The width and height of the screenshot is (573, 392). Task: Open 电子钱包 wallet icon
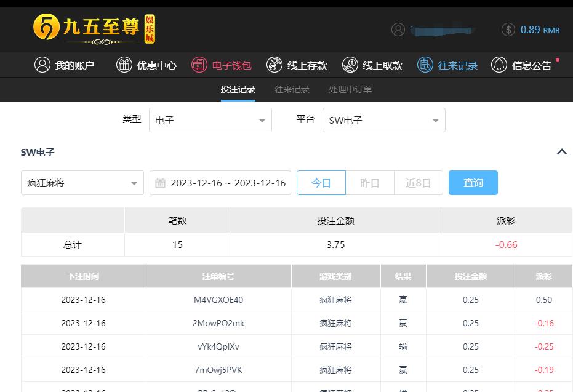click(x=199, y=65)
